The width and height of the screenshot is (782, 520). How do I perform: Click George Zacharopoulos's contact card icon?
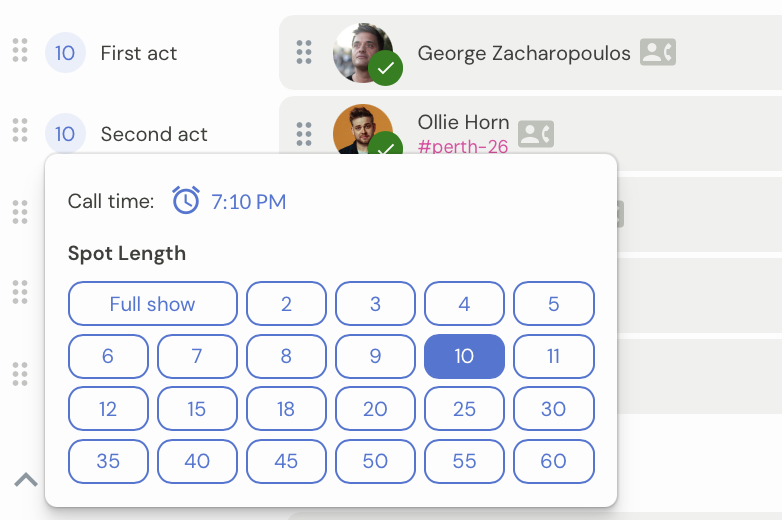coord(657,52)
